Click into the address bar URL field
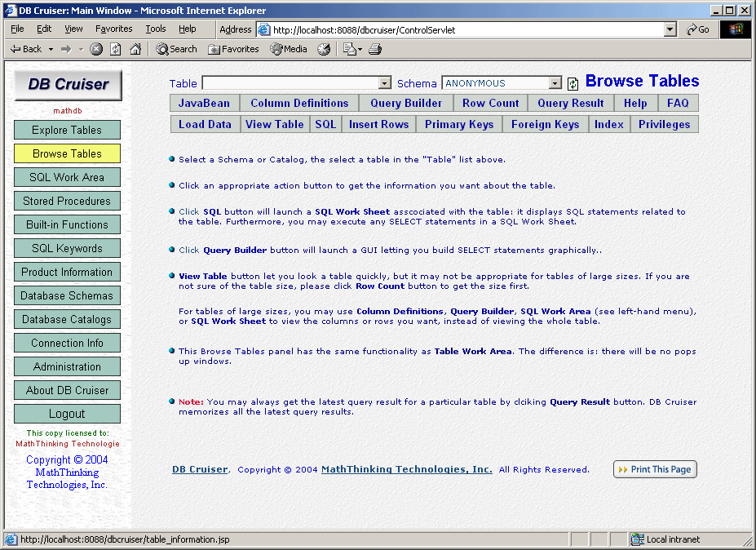Viewport: 756px width, 550px height. pos(467,30)
